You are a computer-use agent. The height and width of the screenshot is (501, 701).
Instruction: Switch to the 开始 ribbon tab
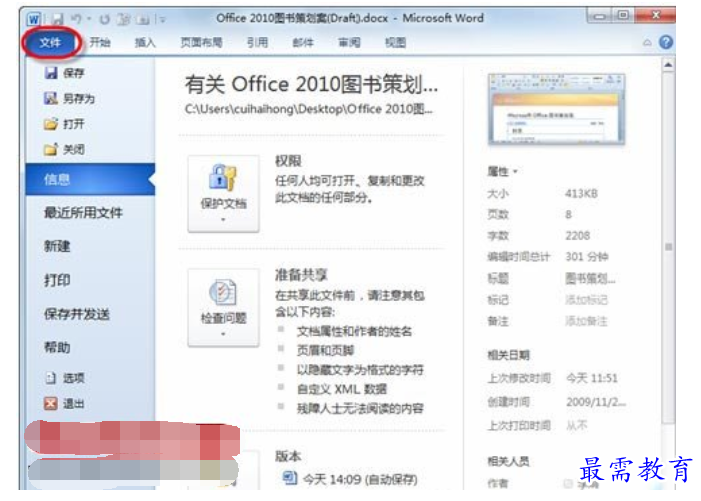[100, 42]
